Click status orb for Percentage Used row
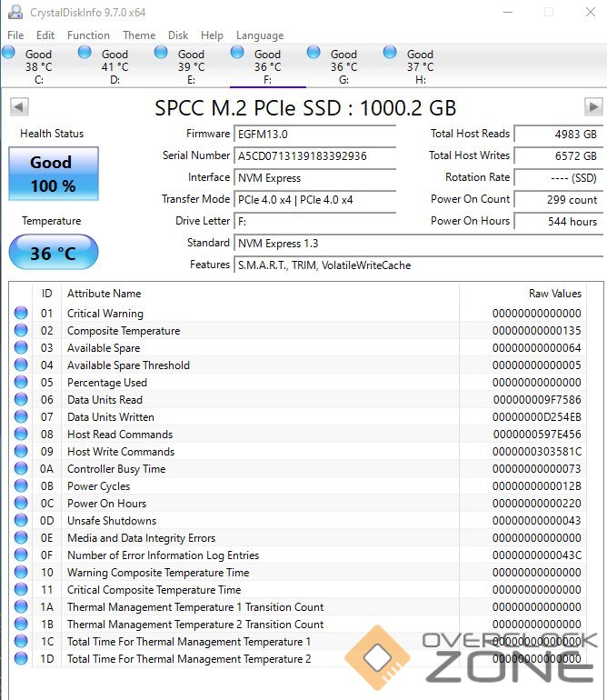Screen dimensions: 607x700 click(21, 382)
